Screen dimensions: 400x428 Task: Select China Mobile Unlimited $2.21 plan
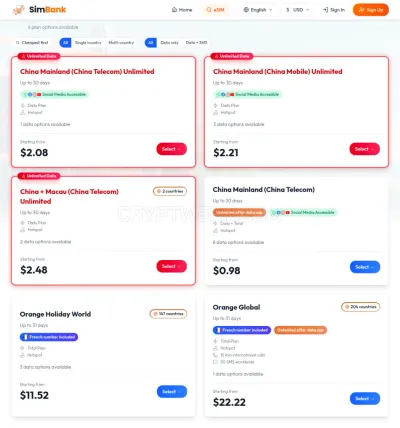[364, 149]
